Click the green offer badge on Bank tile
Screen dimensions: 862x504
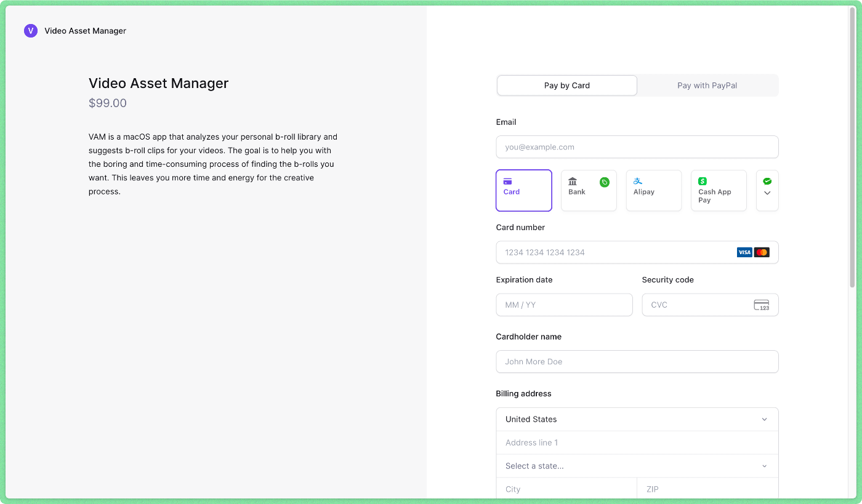pyautogui.click(x=604, y=182)
